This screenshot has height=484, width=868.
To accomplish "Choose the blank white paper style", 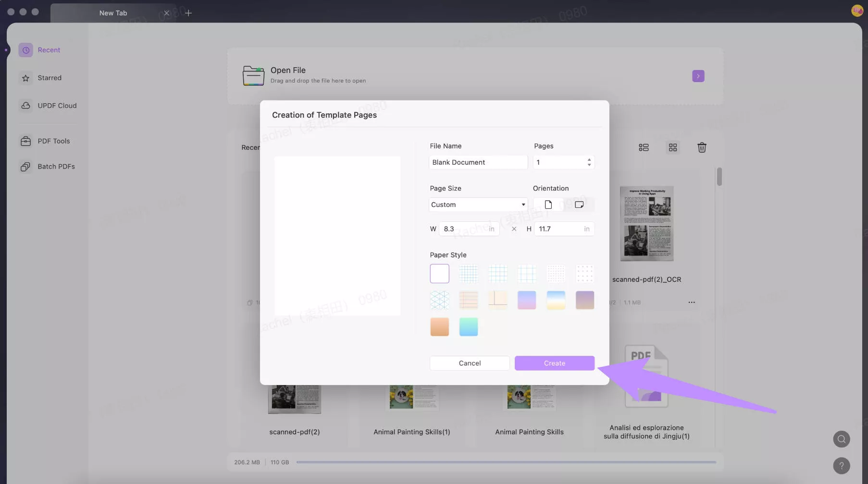I will pos(439,274).
